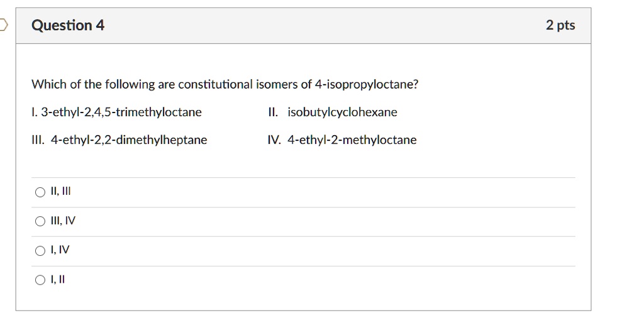Flag this question using the left-edge marker icon
Viewport: 644px width, 335px height.
pyautogui.click(x=3, y=25)
